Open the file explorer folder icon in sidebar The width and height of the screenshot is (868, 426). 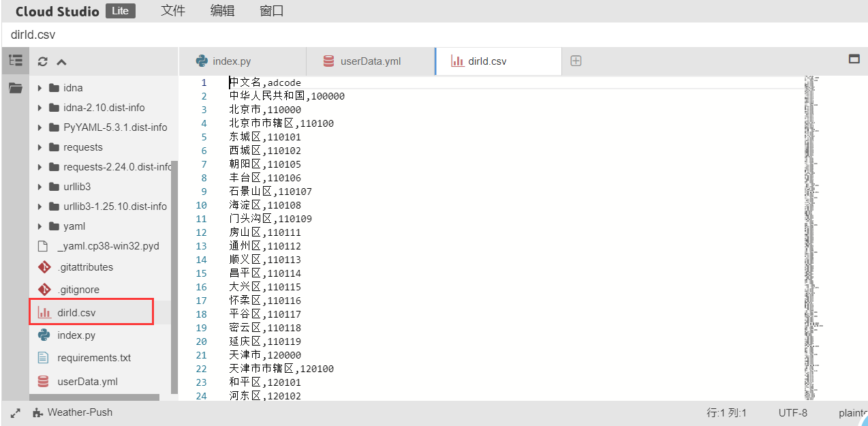(x=15, y=88)
